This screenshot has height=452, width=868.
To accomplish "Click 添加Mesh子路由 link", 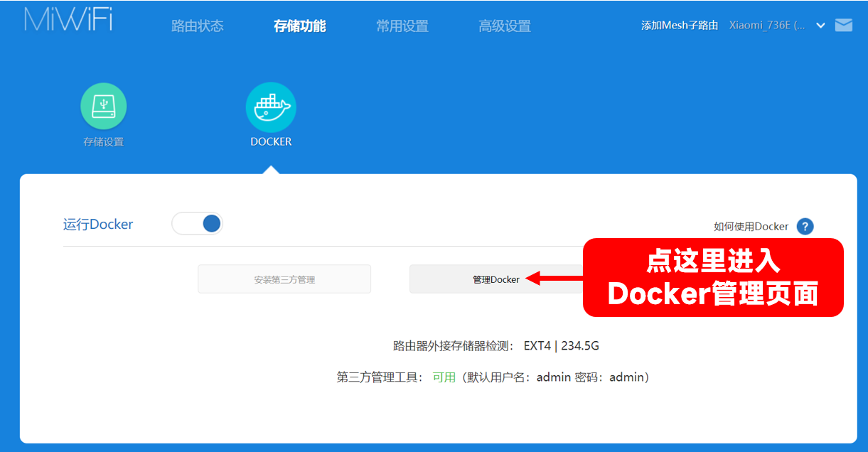I will click(x=679, y=24).
